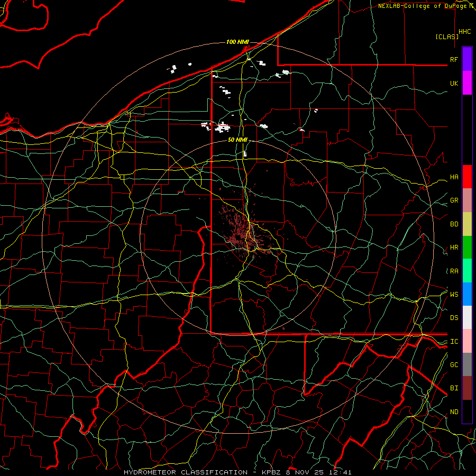Click the '12:41' timestamp text
The image size is (476, 476).
point(340,472)
